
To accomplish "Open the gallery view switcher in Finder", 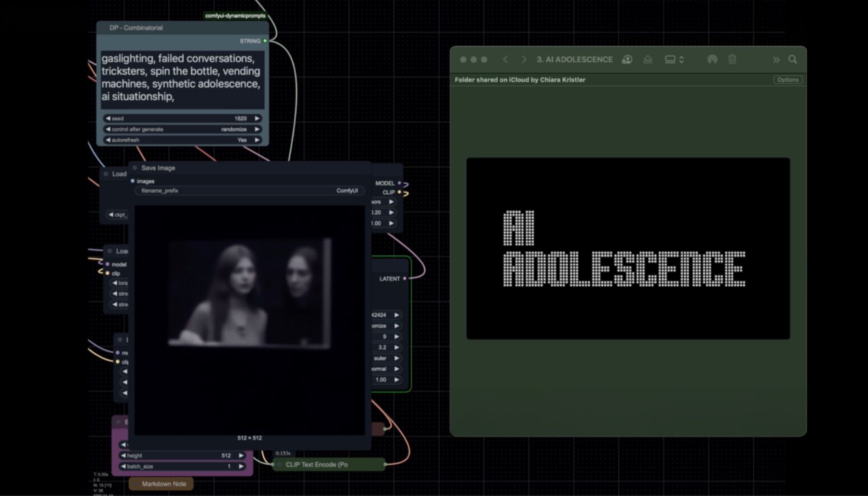I will click(674, 59).
